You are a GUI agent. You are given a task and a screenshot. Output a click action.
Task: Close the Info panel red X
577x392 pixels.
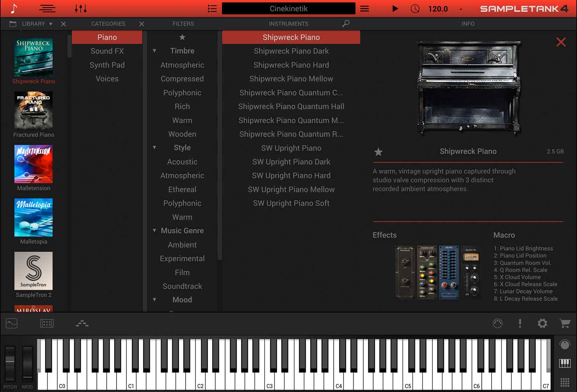(x=561, y=42)
